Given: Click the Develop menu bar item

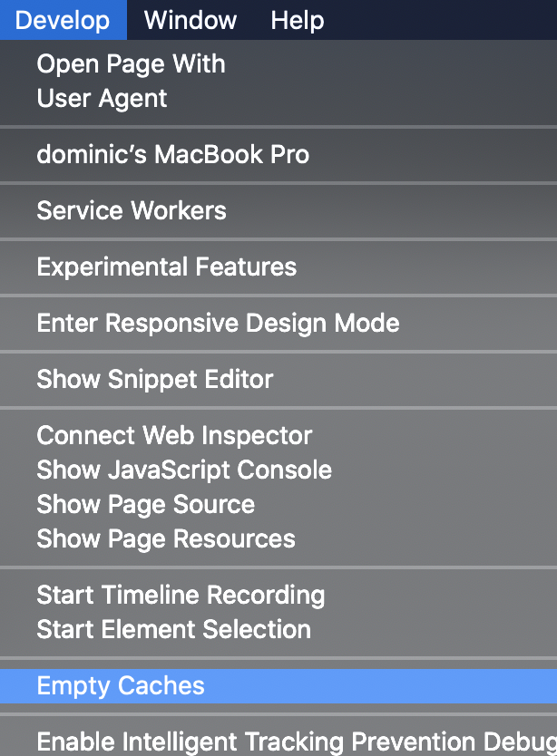Looking at the screenshot, I should (63, 20).
